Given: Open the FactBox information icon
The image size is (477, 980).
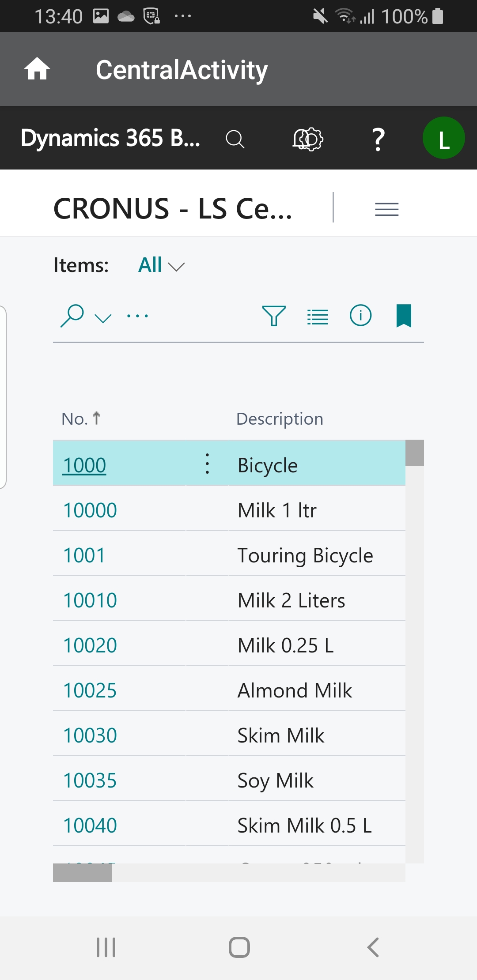Looking at the screenshot, I should coord(360,316).
